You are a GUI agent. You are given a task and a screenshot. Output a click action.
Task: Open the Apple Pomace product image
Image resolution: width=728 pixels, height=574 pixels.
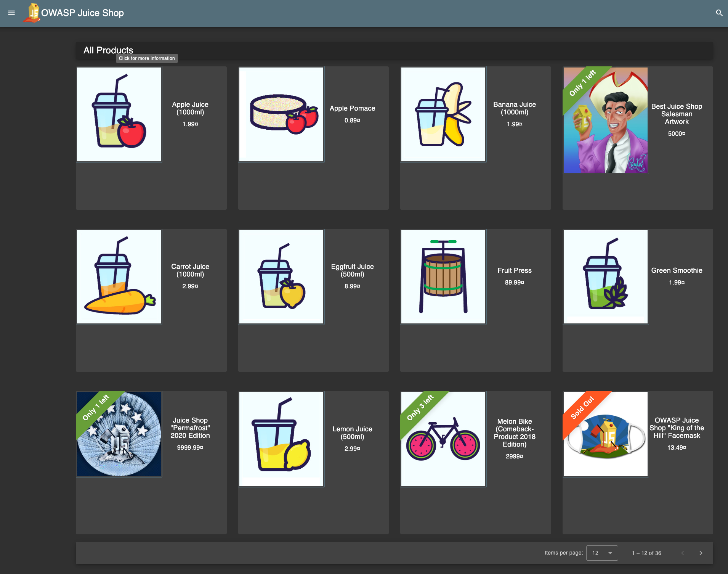tap(281, 114)
